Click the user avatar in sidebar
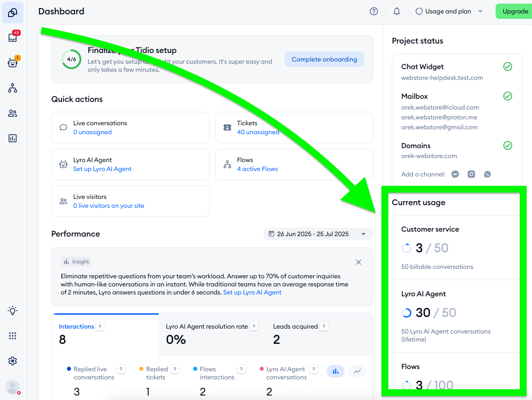 [x=13, y=387]
